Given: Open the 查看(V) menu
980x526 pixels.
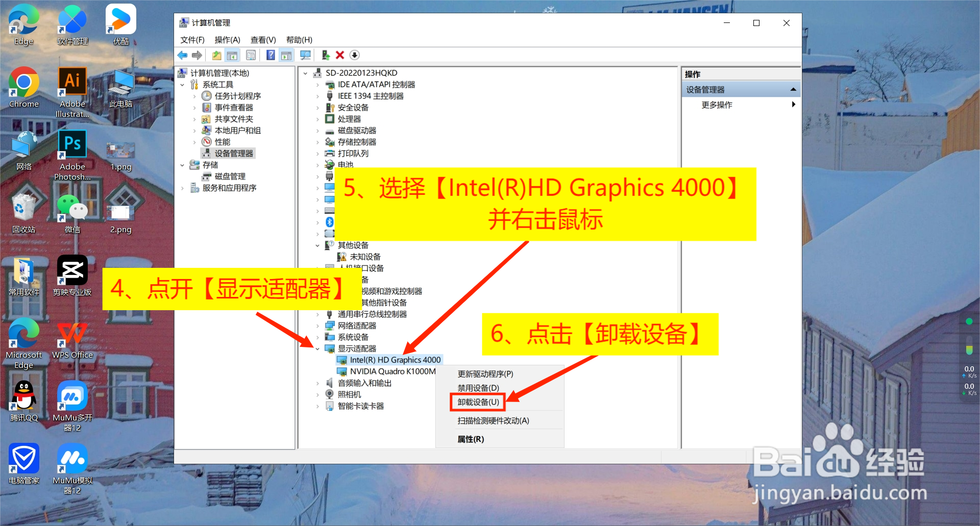Looking at the screenshot, I should pos(263,39).
